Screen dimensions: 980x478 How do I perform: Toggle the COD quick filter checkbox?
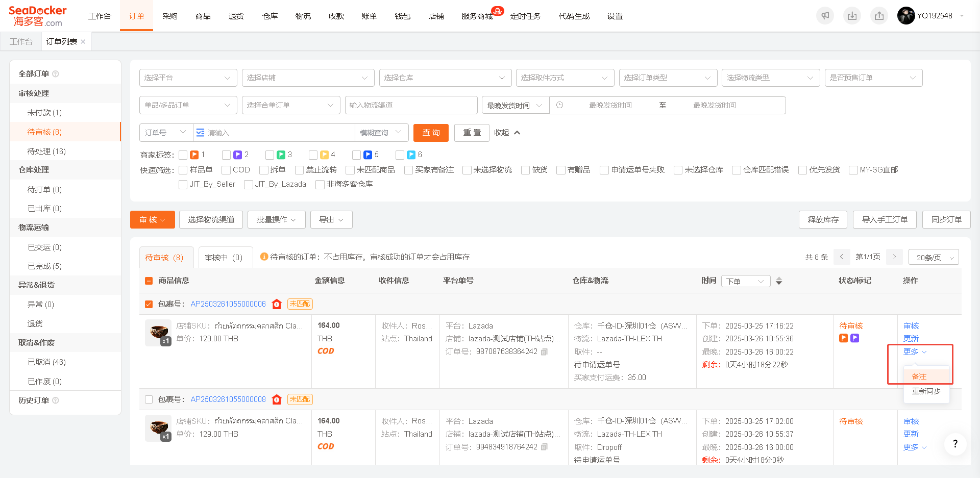point(226,170)
